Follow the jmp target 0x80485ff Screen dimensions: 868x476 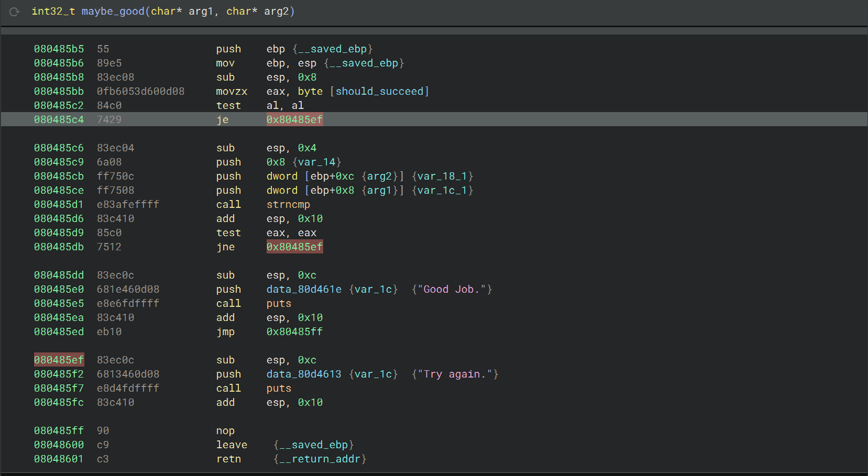click(x=294, y=331)
